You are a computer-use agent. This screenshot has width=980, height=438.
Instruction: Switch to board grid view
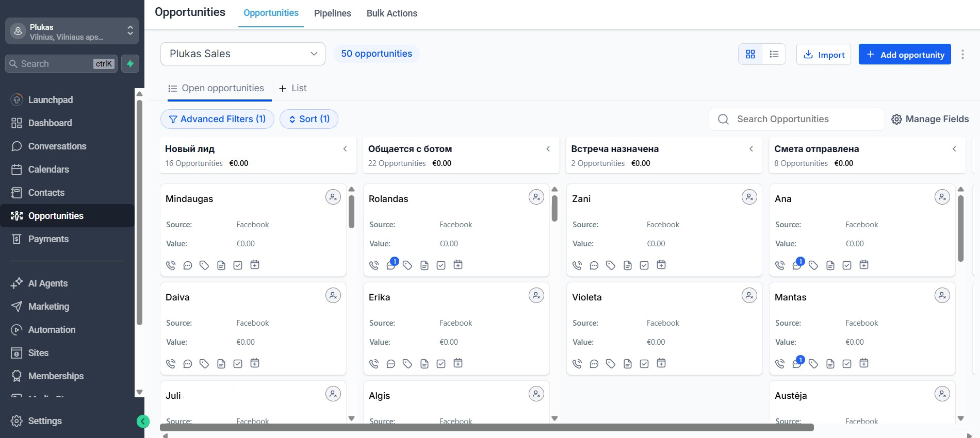tap(750, 54)
